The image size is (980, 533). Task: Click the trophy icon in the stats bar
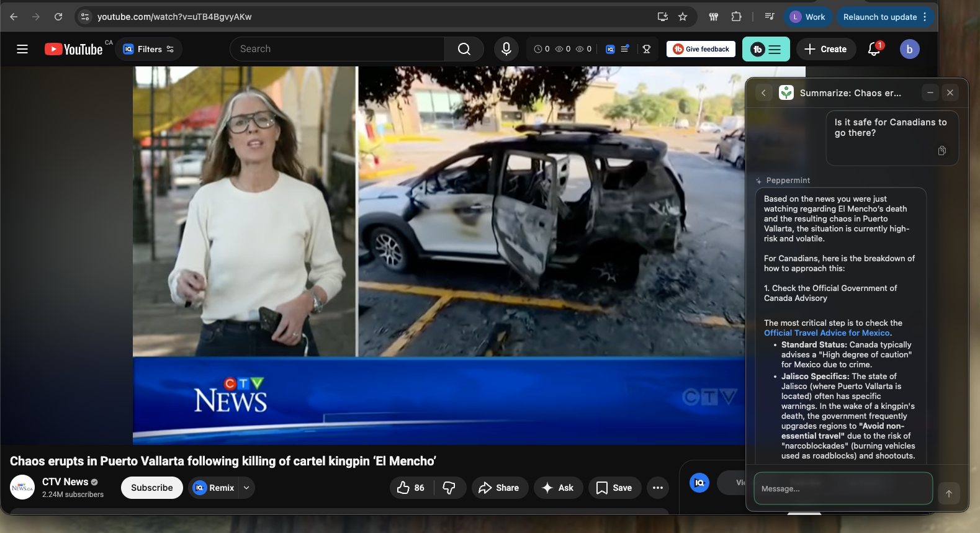click(x=647, y=49)
